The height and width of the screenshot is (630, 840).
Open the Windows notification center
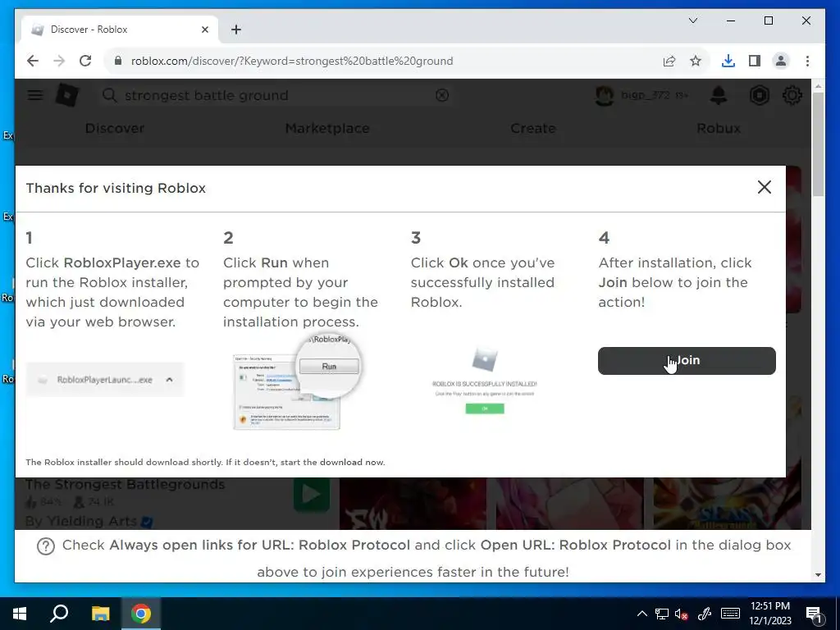(814, 614)
